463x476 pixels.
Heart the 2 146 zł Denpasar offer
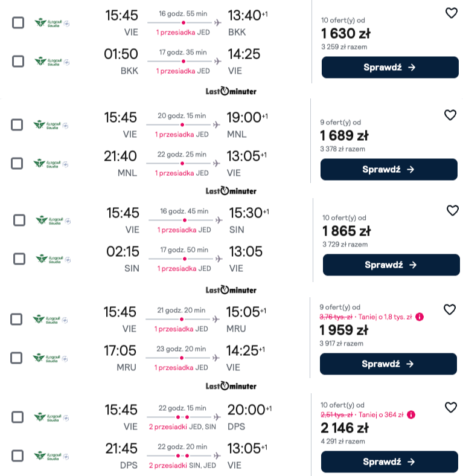point(450,407)
